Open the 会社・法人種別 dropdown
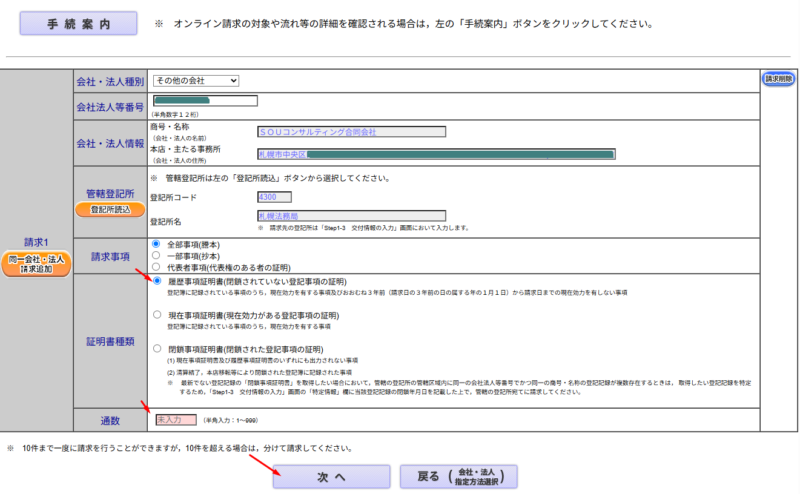The image size is (800, 494). click(x=195, y=80)
